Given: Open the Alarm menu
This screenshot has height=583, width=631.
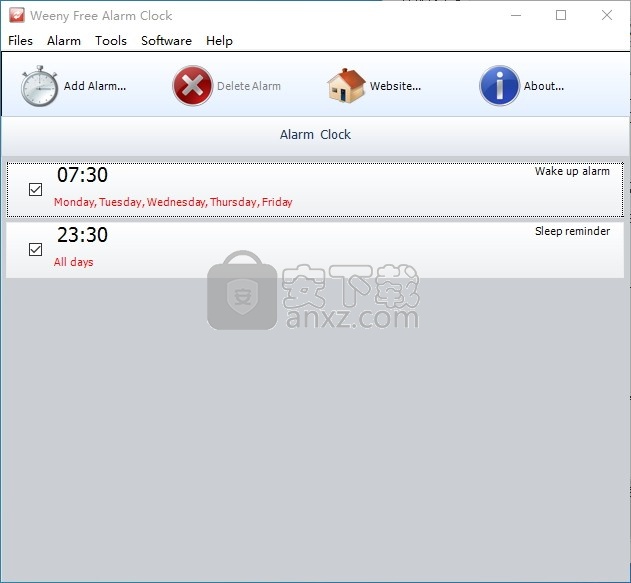Looking at the screenshot, I should pos(64,41).
